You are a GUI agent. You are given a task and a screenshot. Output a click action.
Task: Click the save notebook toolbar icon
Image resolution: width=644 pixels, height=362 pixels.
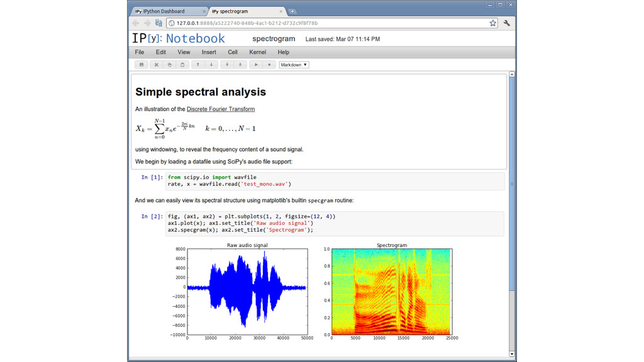(142, 65)
